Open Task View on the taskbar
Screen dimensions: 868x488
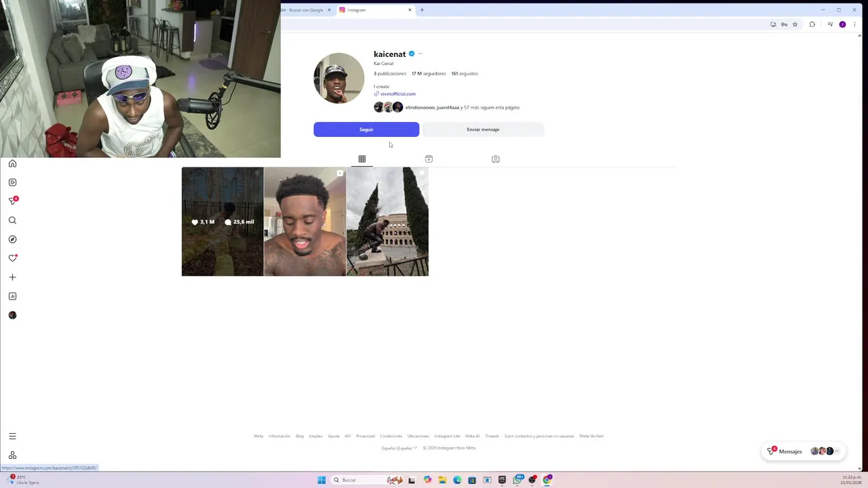tap(412, 480)
